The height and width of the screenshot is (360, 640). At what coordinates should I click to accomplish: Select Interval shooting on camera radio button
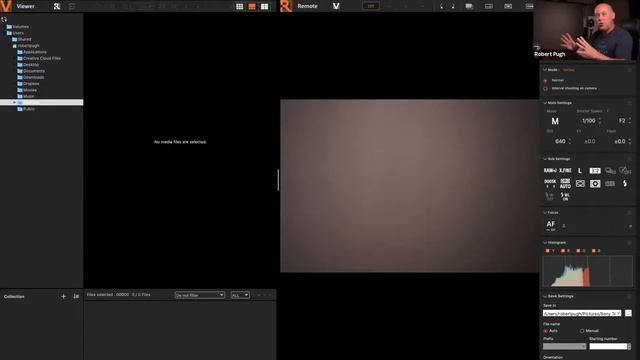(x=545, y=89)
